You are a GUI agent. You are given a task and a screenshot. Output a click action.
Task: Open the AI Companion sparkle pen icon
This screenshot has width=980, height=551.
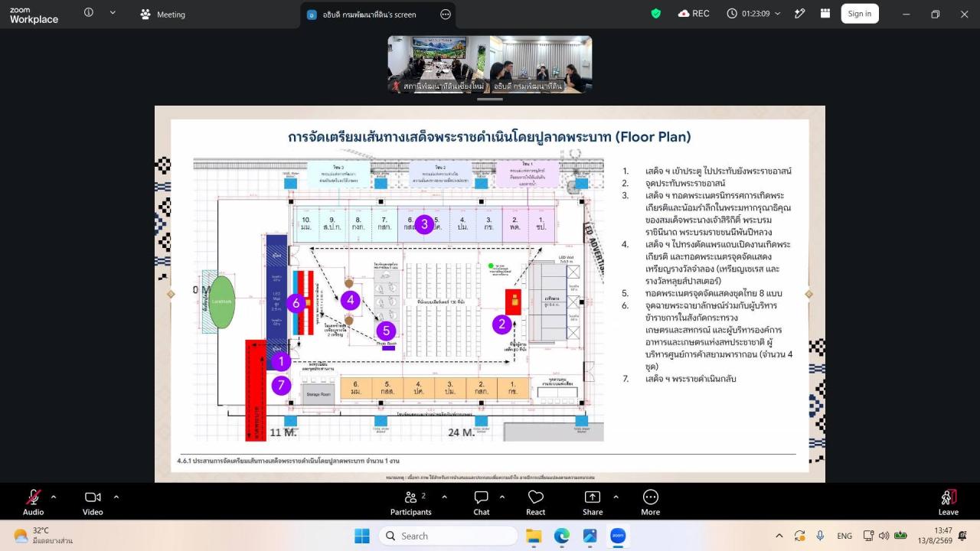(800, 14)
